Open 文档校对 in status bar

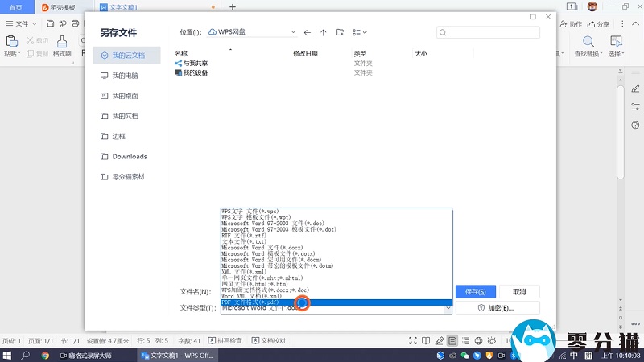[269, 340]
